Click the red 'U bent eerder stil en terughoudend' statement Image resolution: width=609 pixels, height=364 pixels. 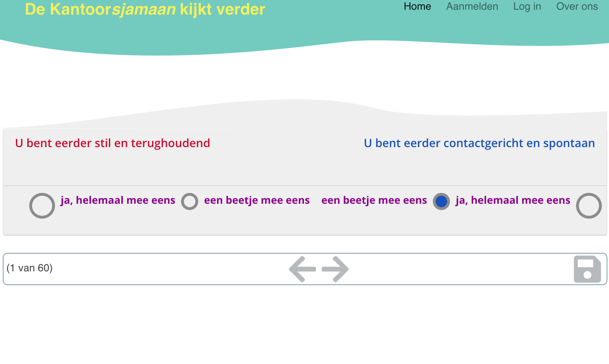tap(113, 143)
